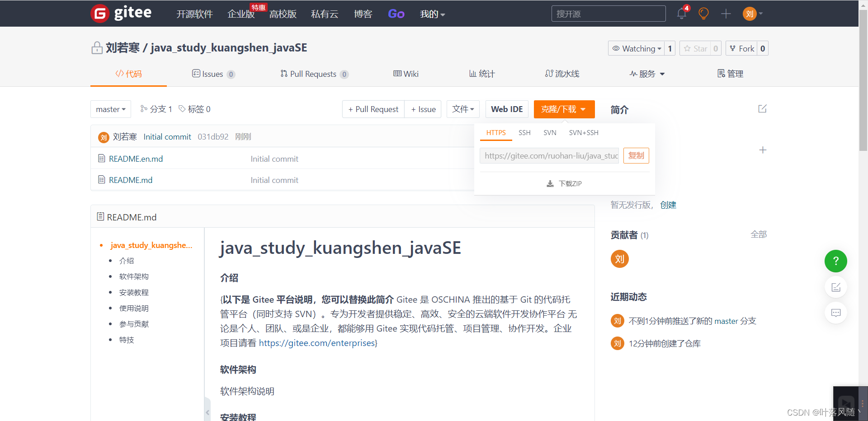Viewport: 868px width, 421px height.
Task: Open the Go link in the header
Action: (x=396, y=14)
